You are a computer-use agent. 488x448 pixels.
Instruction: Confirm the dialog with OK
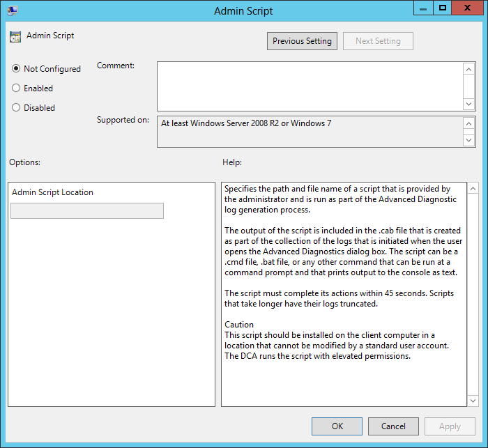[x=337, y=426]
